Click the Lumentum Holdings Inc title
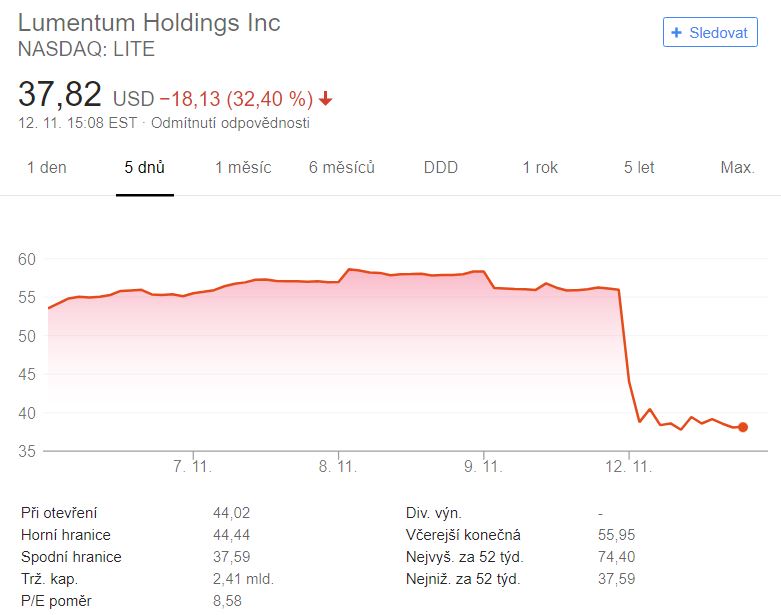Screen dimensions: 781x615 click(149, 23)
